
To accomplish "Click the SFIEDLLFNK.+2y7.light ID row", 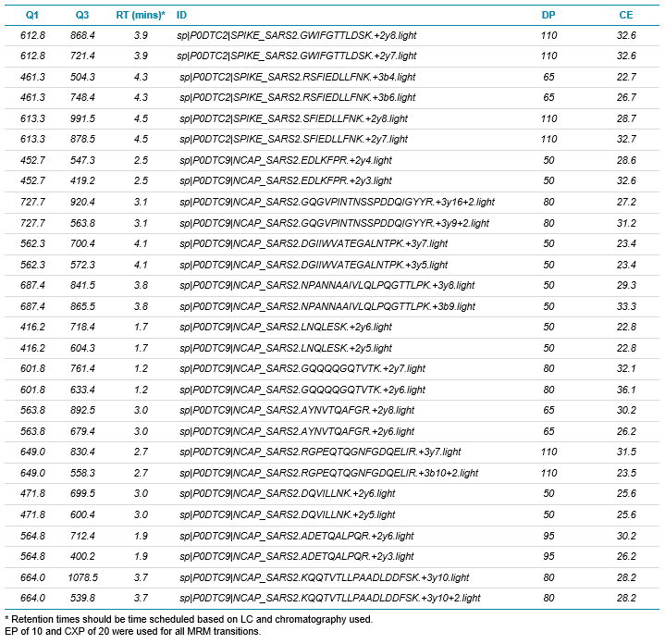I will tap(292, 139).
